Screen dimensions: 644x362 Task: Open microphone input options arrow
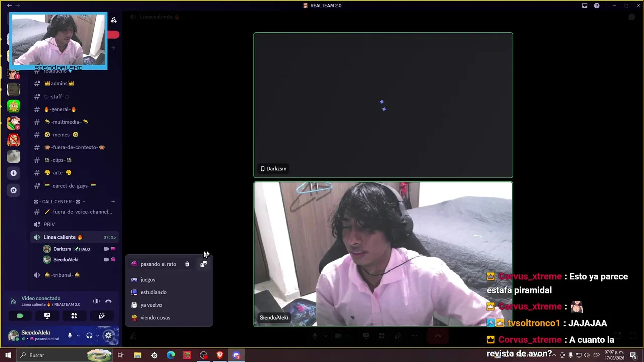pos(78,336)
